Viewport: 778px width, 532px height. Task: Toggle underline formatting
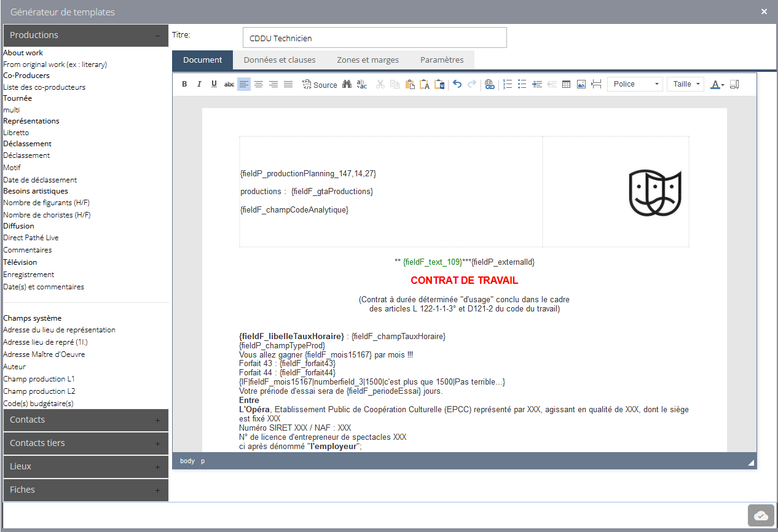click(214, 84)
